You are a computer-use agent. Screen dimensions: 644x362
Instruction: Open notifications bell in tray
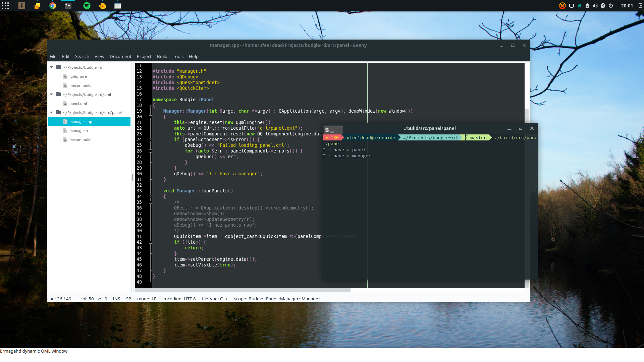click(x=580, y=6)
